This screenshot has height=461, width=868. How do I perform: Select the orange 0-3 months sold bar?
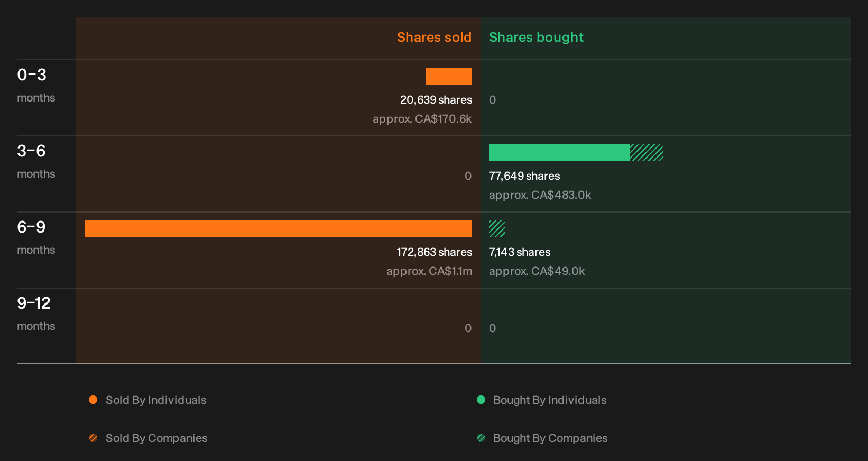(x=449, y=76)
